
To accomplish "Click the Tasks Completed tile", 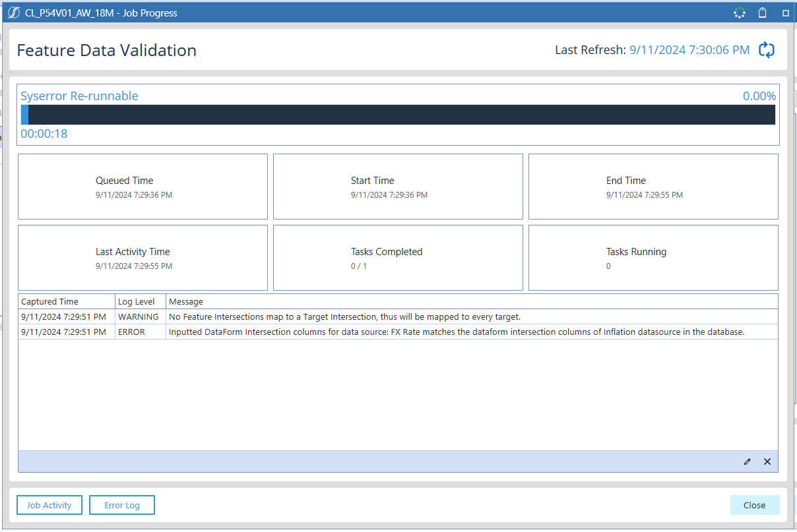I will coord(398,258).
